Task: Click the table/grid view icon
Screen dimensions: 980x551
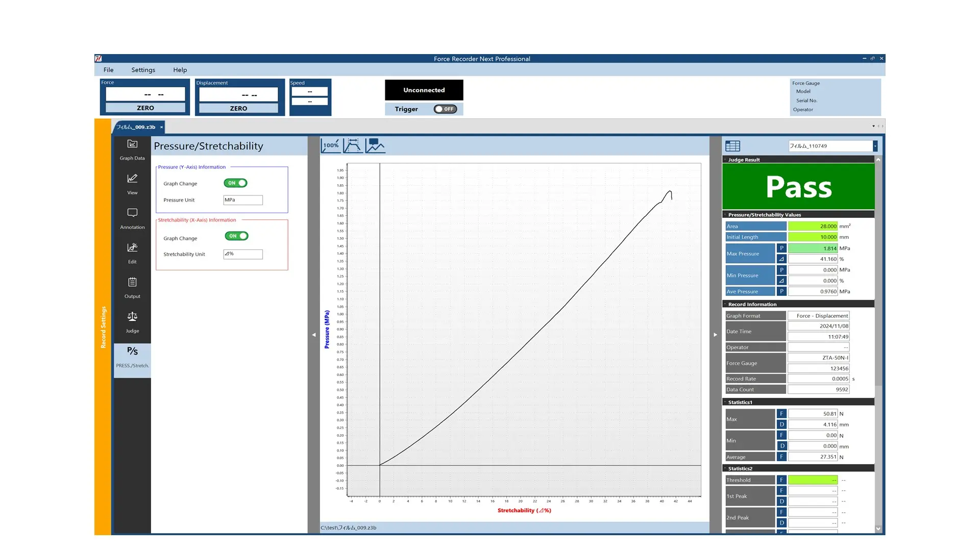Action: pyautogui.click(x=732, y=145)
